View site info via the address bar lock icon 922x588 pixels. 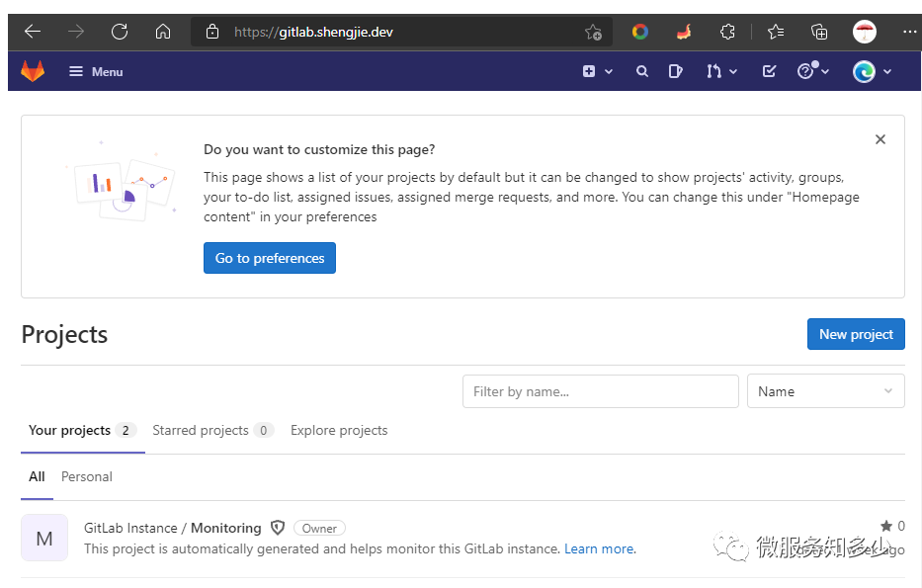(x=212, y=32)
